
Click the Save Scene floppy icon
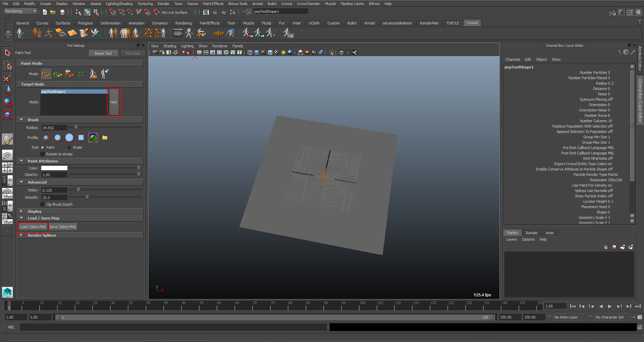coord(62,12)
